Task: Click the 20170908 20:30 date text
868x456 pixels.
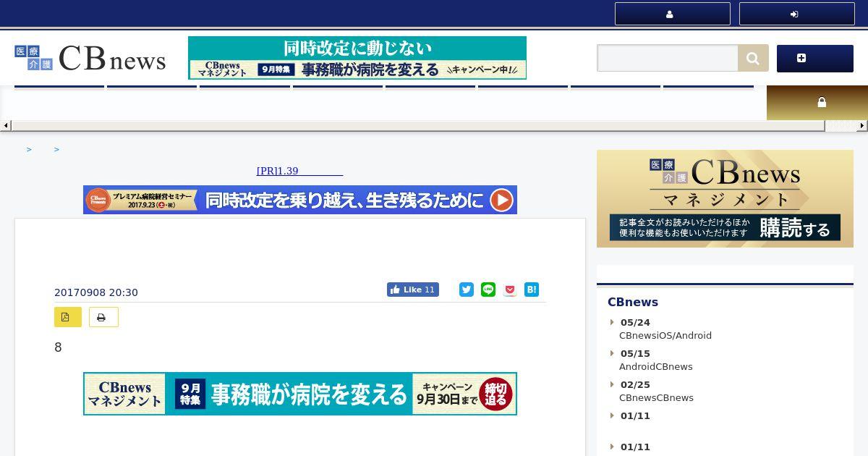Action: pos(96,292)
